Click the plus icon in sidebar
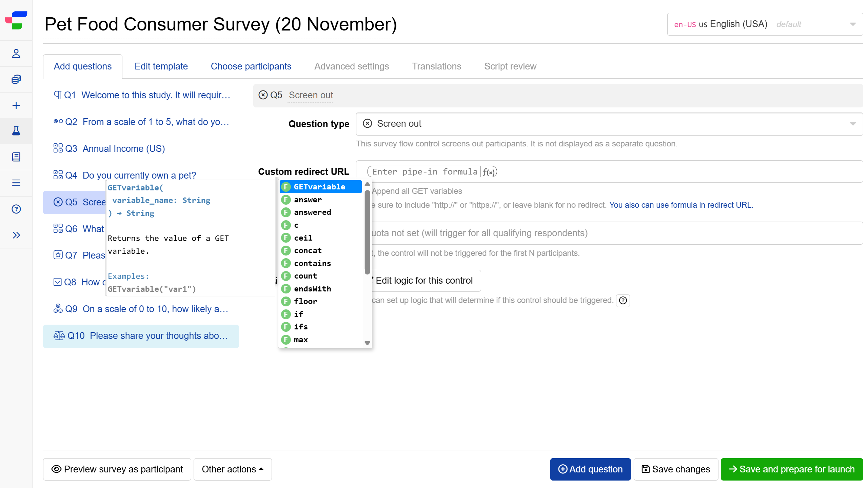The width and height of the screenshot is (868, 488). click(x=16, y=105)
